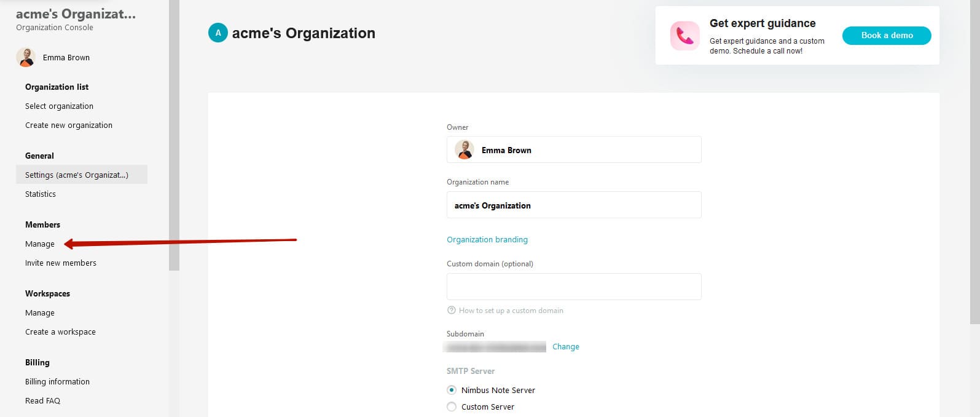Click the Book a demo button
The image size is (980, 417).
886,36
